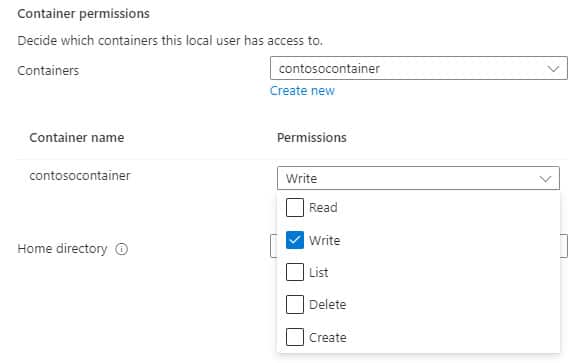
Task: Click the Home directory info icon
Action: pos(122,249)
